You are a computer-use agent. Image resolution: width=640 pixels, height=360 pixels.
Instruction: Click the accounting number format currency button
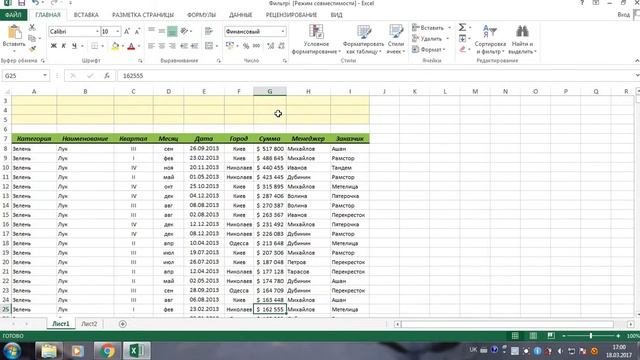[x=230, y=46]
